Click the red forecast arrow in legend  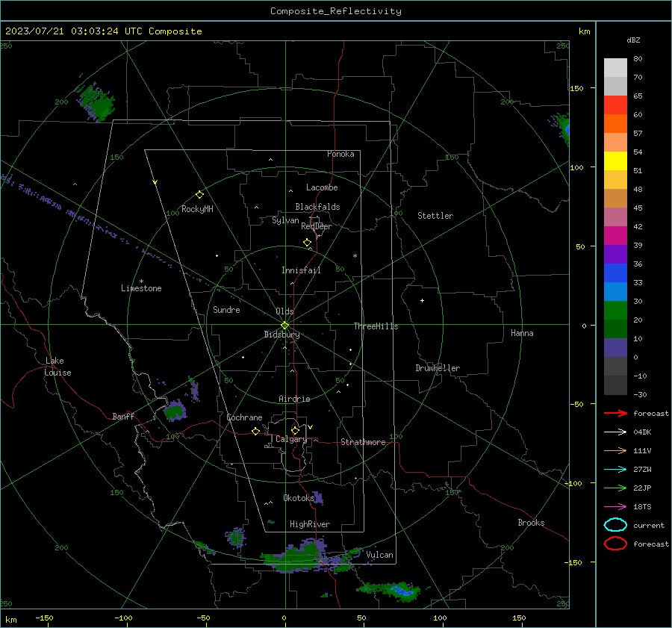pos(615,413)
